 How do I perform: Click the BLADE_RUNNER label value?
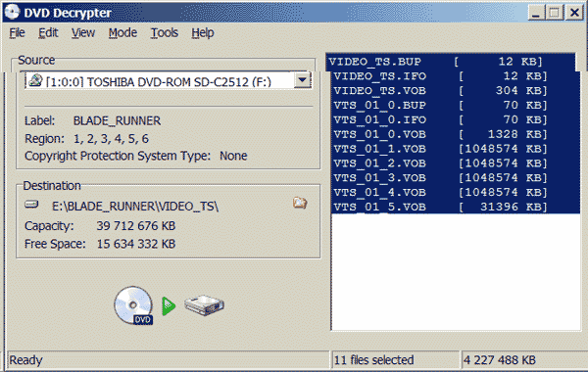(117, 120)
